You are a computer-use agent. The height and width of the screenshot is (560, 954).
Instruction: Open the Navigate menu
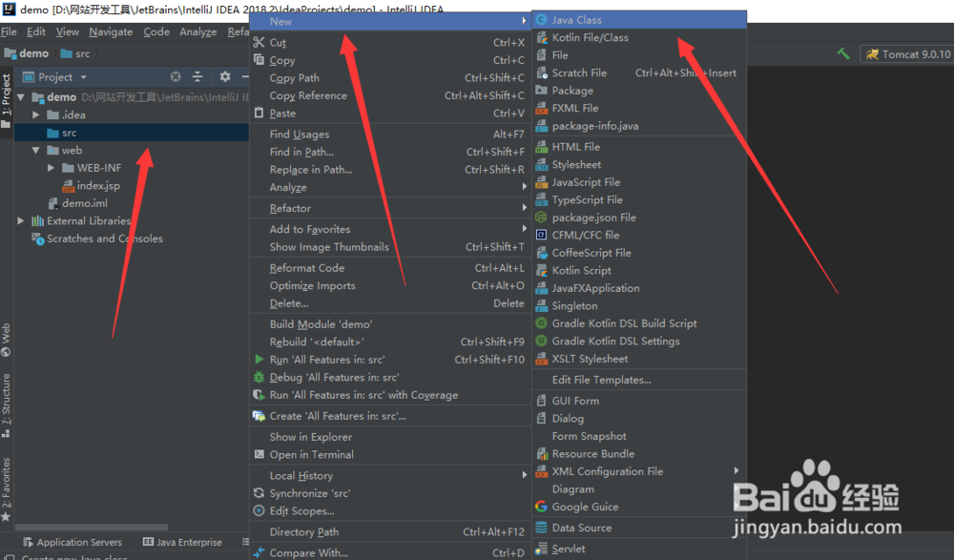(x=111, y=31)
